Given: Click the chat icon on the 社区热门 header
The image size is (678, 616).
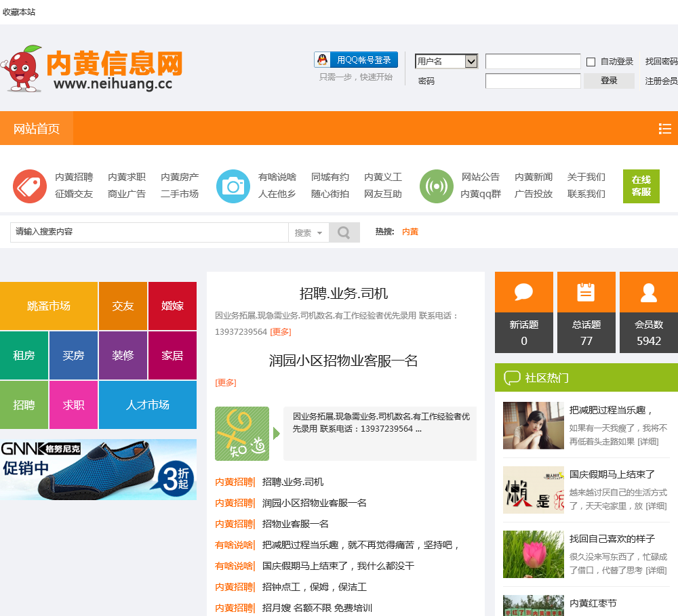Looking at the screenshot, I should coord(512,378).
